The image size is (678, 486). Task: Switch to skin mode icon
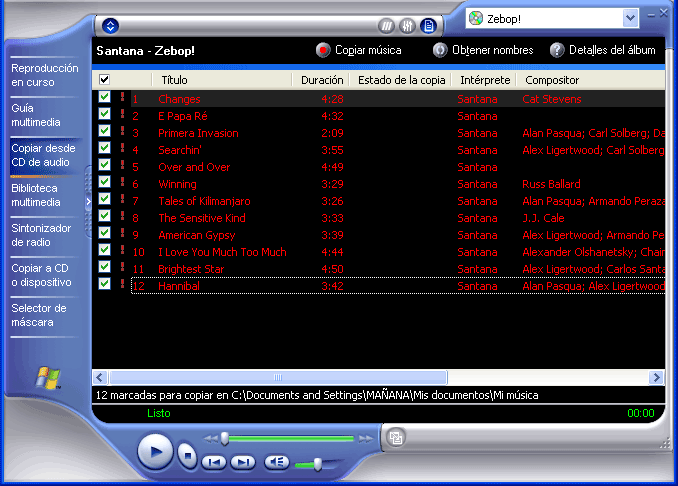(396, 438)
